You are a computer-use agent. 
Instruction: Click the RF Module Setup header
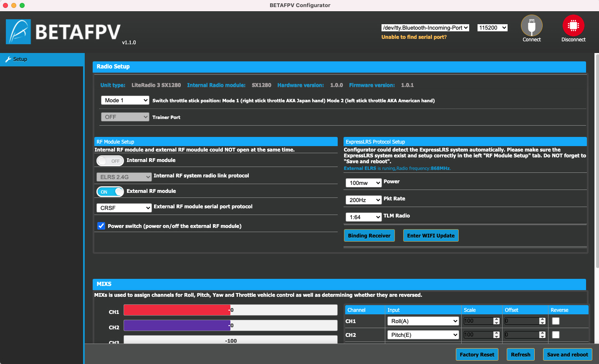(216, 142)
